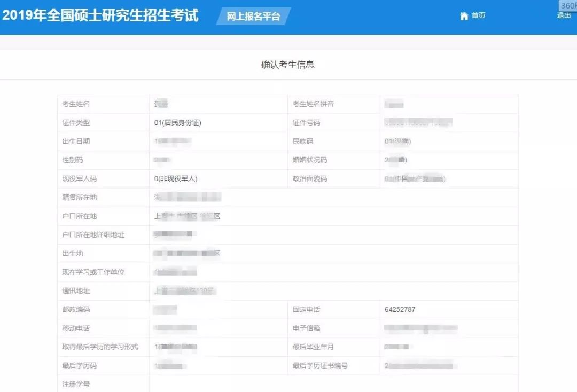The height and width of the screenshot is (392, 577).
Task: Select the 最后学历证书编号 label
Action: coord(320,366)
